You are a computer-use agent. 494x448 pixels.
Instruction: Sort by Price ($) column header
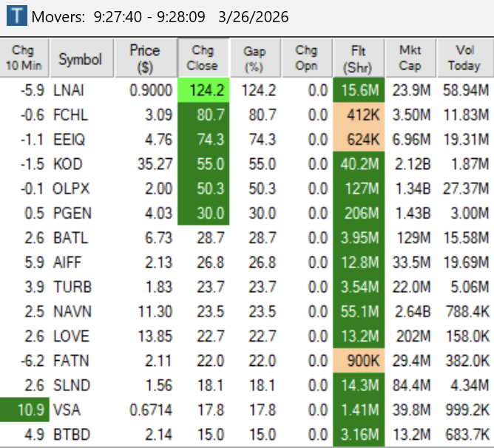[146, 58]
